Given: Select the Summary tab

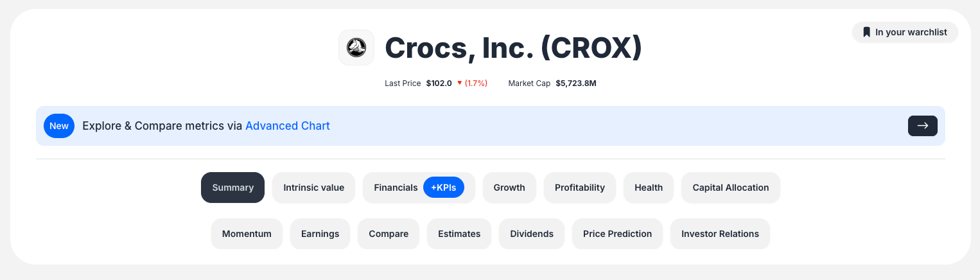Looking at the screenshot, I should pyautogui.click(x=233, y=188).
